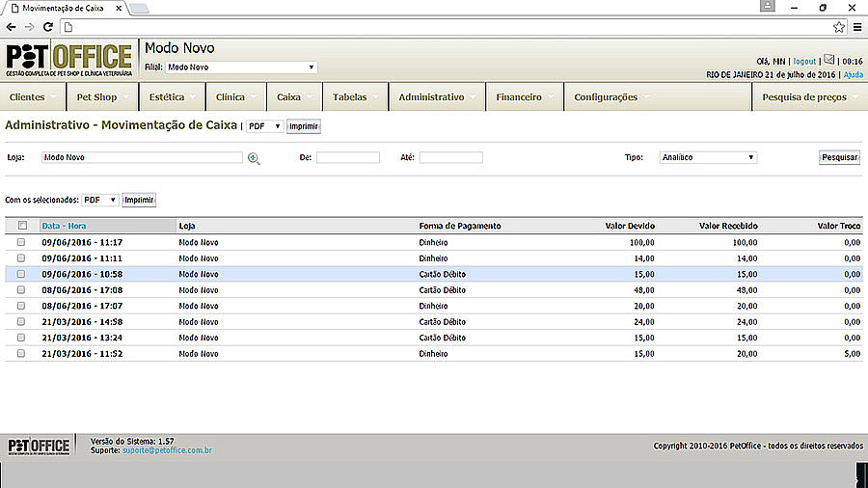The image size is (868, 488).
Task: Open the messages envelope icon
Action: pyautogui.click(x=827, y=59)
